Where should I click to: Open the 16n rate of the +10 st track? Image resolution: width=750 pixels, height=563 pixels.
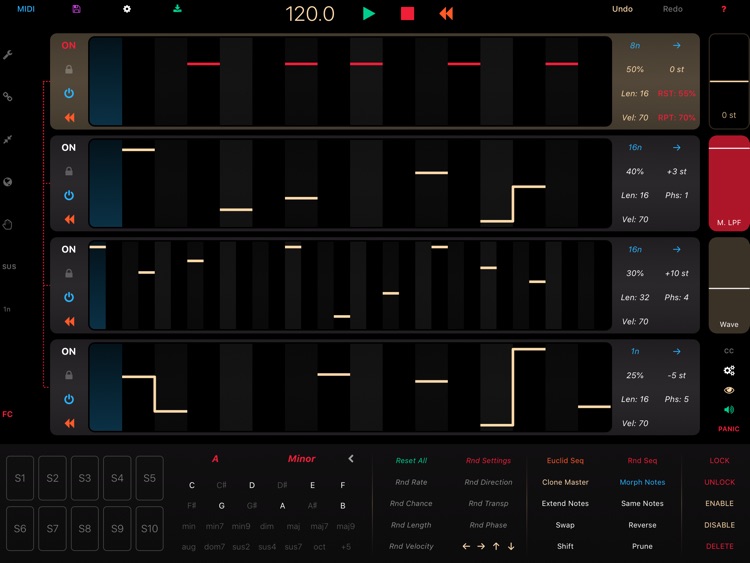coord(635,249)
